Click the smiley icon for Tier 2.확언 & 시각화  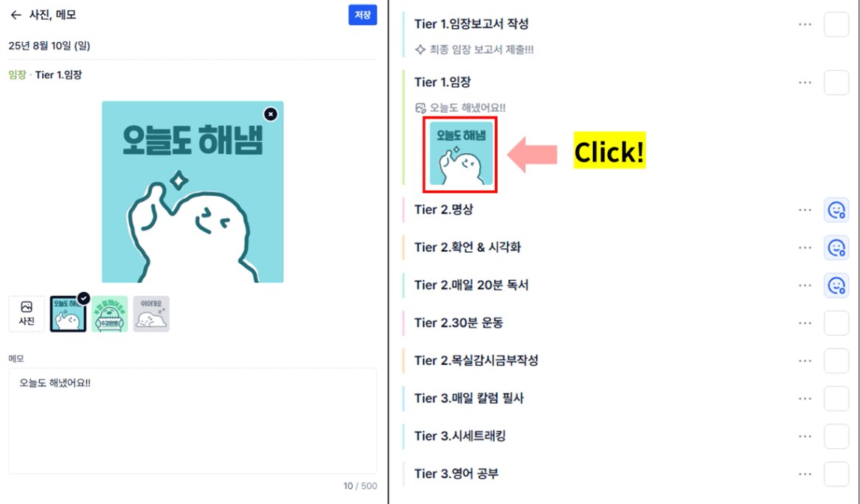point(836,248)
